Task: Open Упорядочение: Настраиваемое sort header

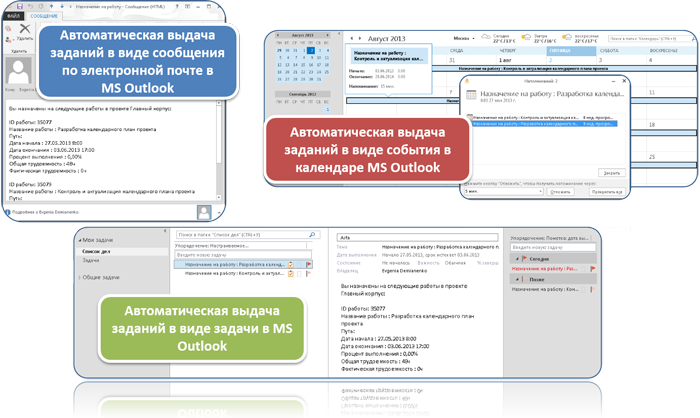Action: (x=243, y=246)
